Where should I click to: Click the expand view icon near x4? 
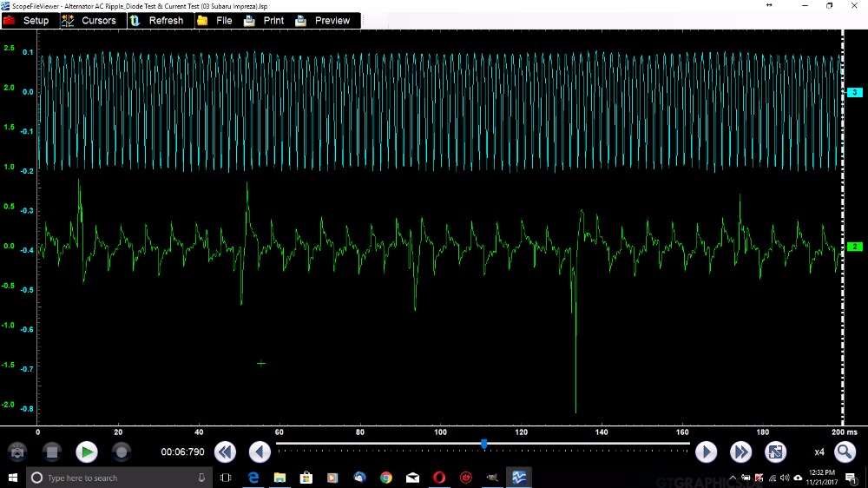(x=775, y=452)
